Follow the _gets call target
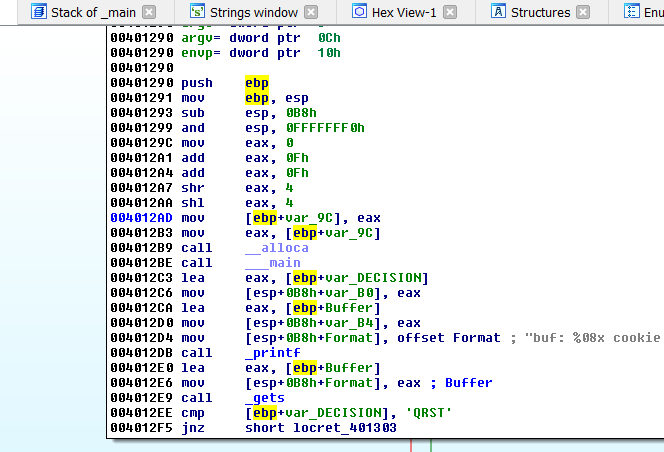The width and height of the screenshot is (664, 452). [266, 398]
